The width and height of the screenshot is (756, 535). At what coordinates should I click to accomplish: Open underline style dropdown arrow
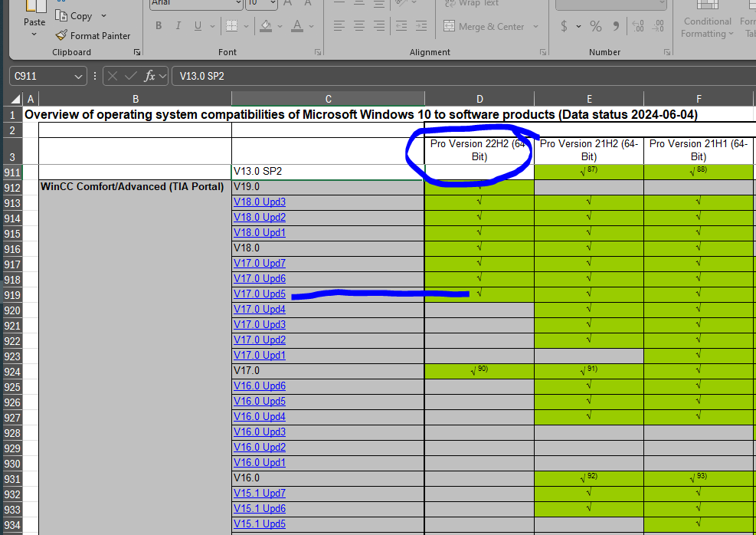pyautogui.click(x=213, y=27)
